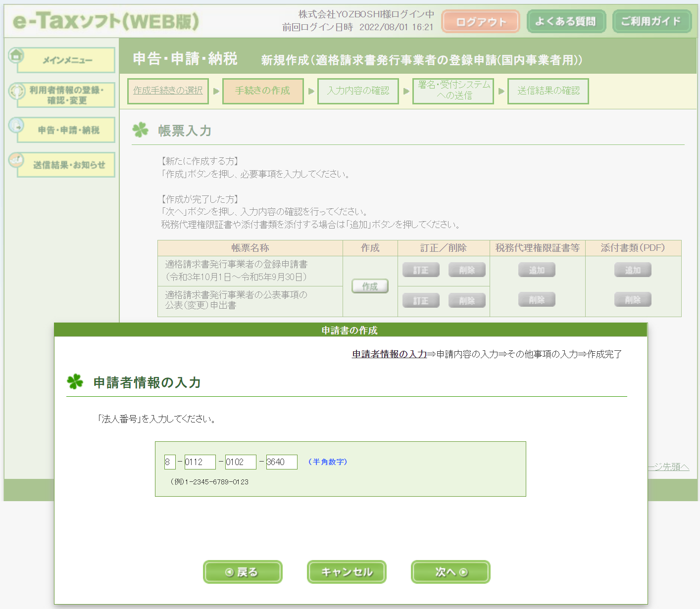
Task: Go to 作成手続きの選択 step
Action: coord(168,91)
